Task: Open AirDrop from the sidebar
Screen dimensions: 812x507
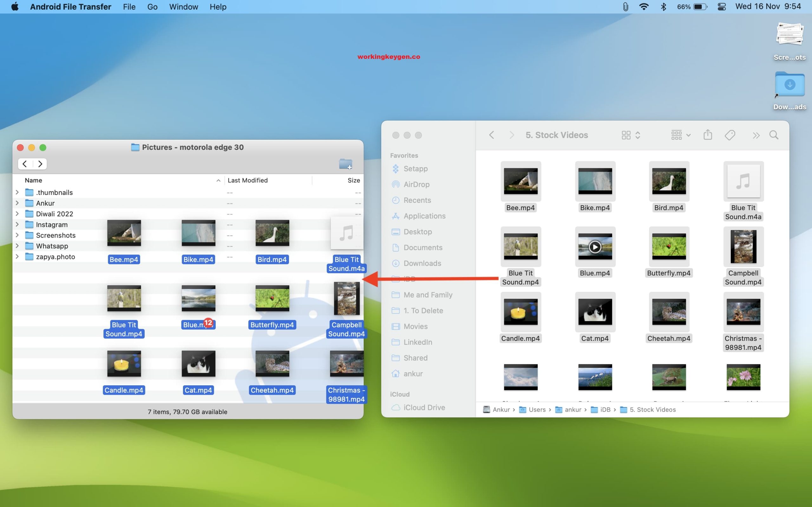Action: point(416,184)
